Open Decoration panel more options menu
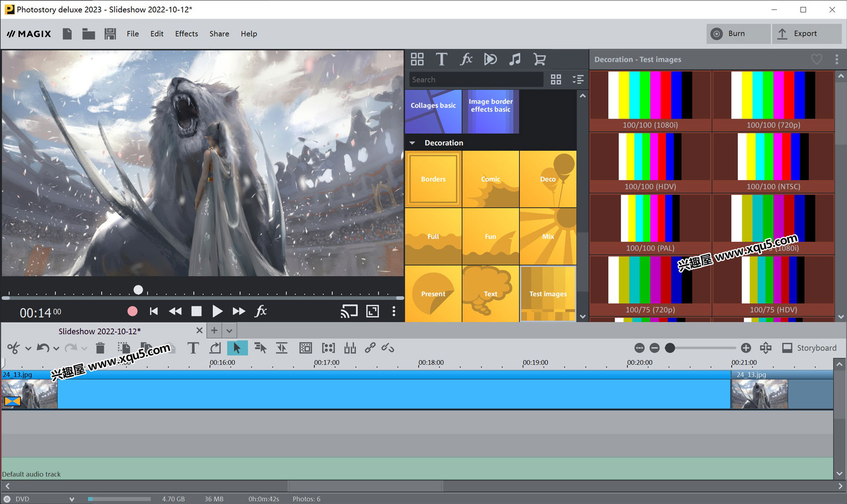Screen dimensions: 847x504 pyautogui.click(x=837, y=59)
